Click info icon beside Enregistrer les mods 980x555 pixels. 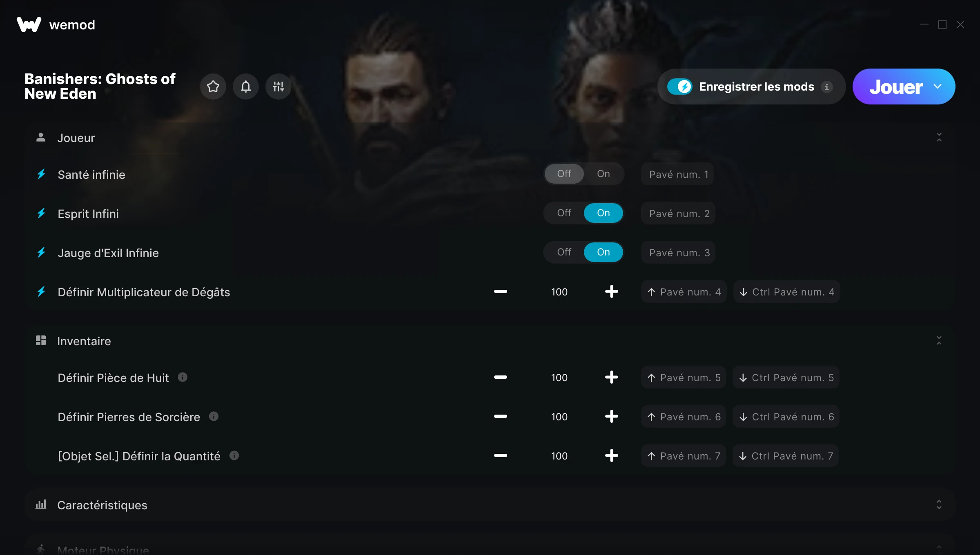coord(827,87)
